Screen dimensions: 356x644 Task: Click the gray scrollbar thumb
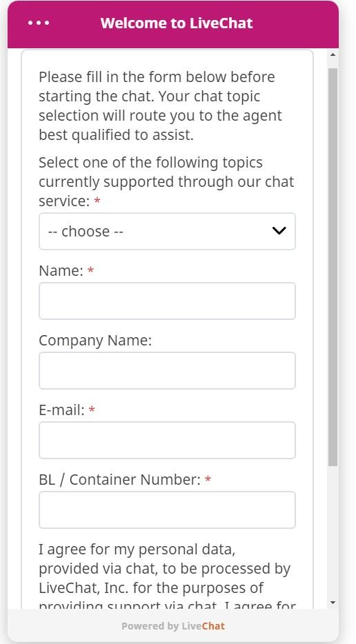click(333, 267)
